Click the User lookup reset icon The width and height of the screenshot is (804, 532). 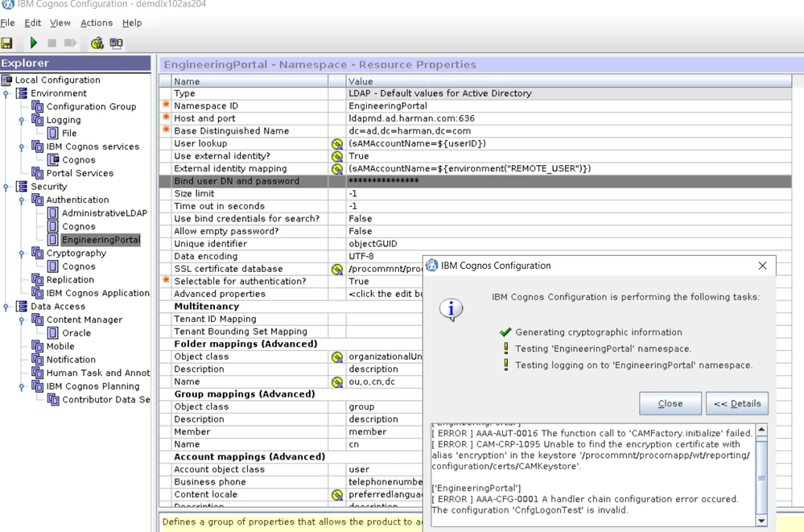337,143
